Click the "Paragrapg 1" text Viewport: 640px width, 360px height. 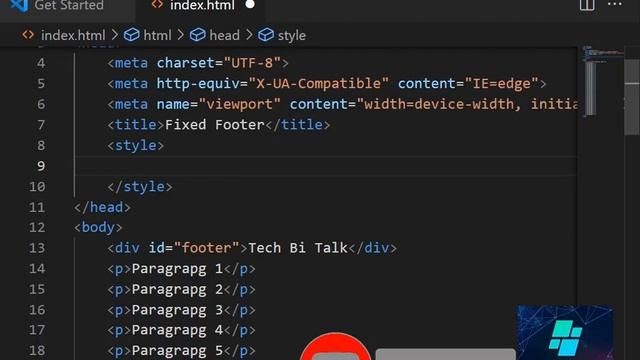click(177, 269)
